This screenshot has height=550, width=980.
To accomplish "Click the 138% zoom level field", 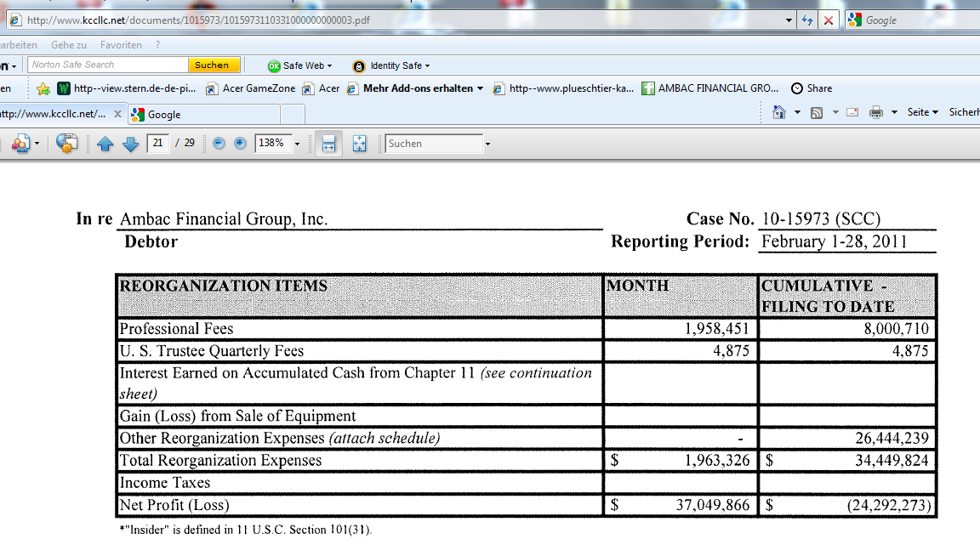I will 272,143.
